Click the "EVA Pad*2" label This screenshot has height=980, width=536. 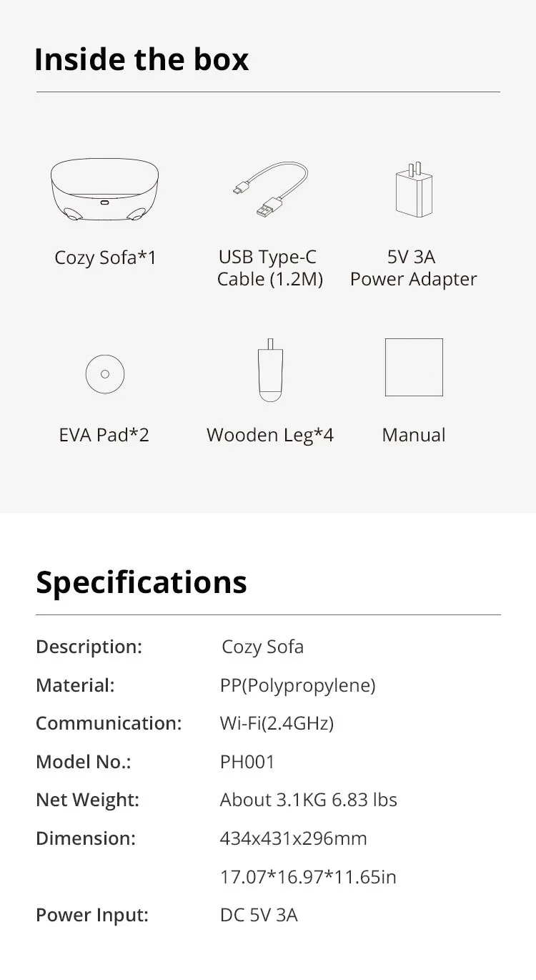pos(104,435)
